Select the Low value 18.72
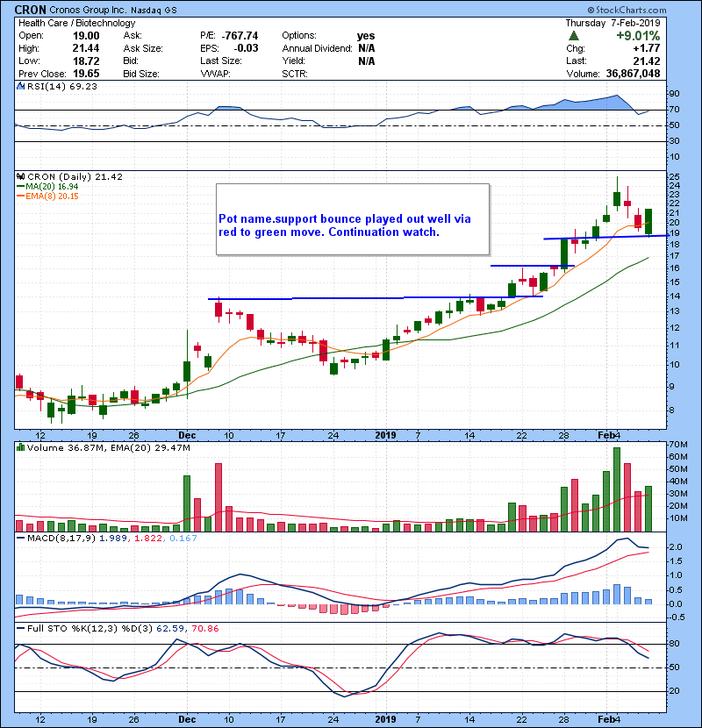The image size is (702, 728). [86, 61]
